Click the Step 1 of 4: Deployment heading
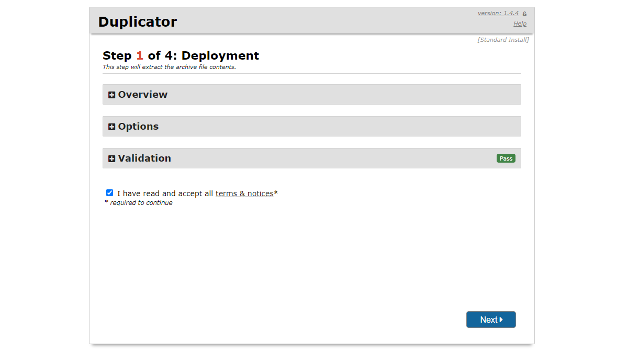The height and width of the screenshot is (364, 639). tap(181, 55)
